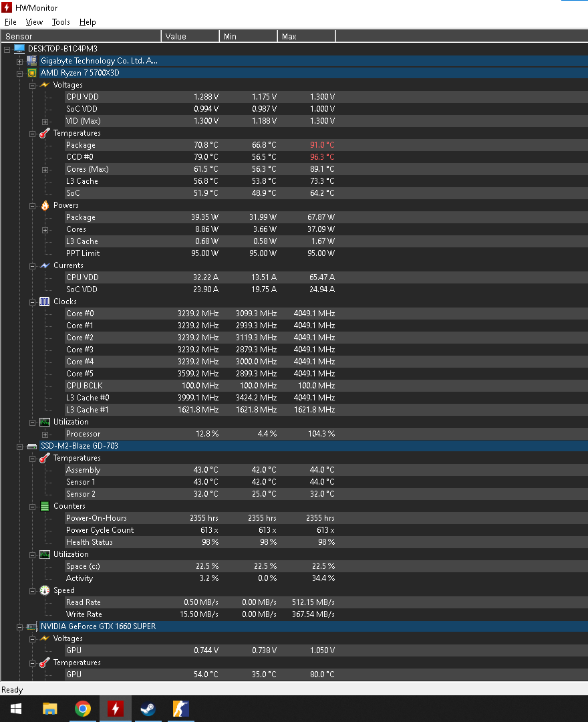Expand the Gigabyte Technology motherboard node
This screenshot has height=722, width=588.
click(20, 62)
